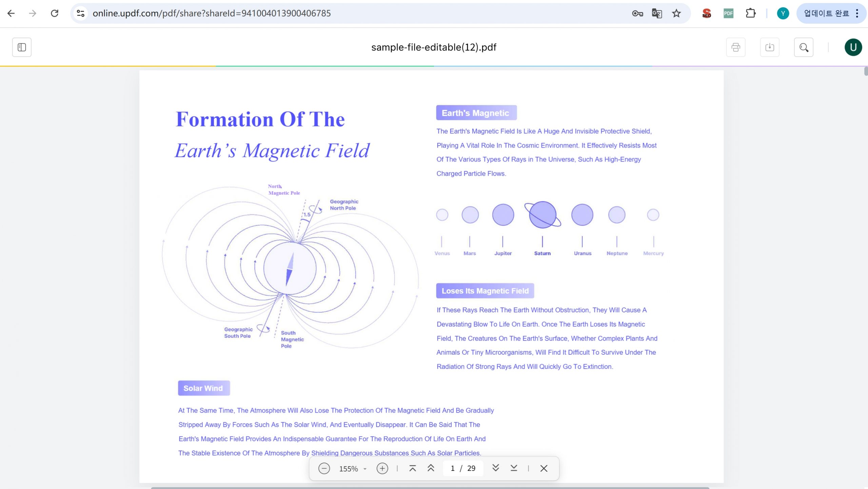868x489 pixels.
Task: Download the PDF file
Action: (770, 47)
